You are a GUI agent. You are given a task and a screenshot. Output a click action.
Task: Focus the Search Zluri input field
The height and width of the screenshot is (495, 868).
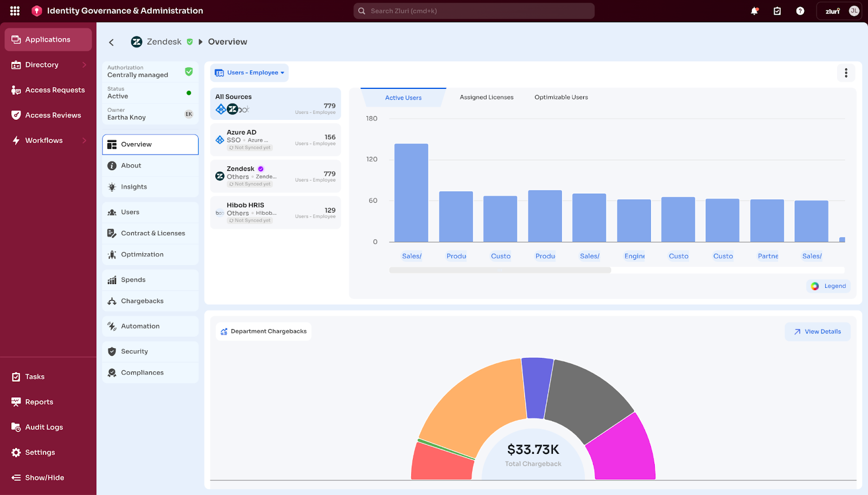[474, 11]
